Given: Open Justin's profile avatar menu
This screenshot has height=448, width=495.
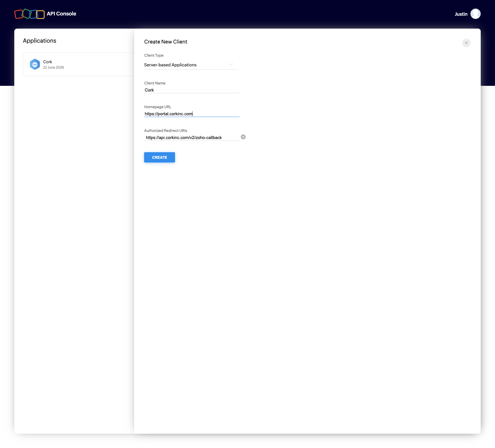Looking at the screenshot, I should [x=475, y=14].
